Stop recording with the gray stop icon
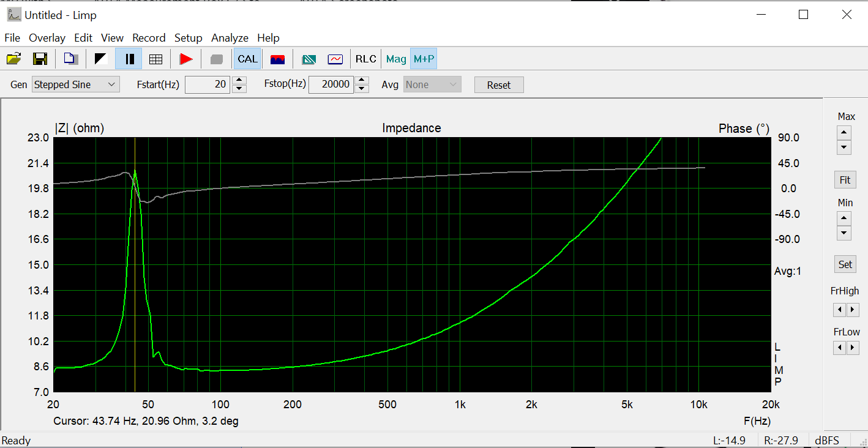This screenshot has height=448, width=868. 216,59
